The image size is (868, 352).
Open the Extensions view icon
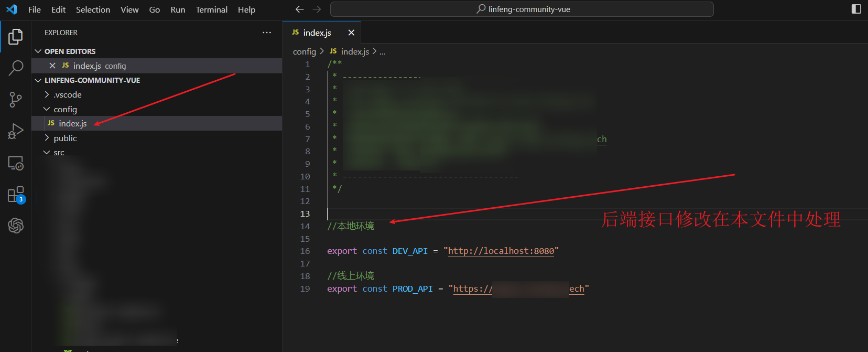pyautogui.click(x=16, y=195)
